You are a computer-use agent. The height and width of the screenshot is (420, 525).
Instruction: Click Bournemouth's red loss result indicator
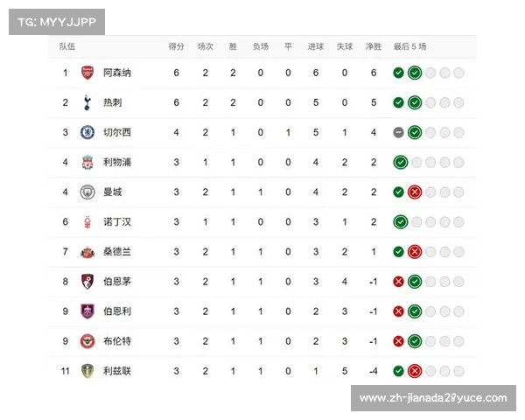(x=399, y=281)
